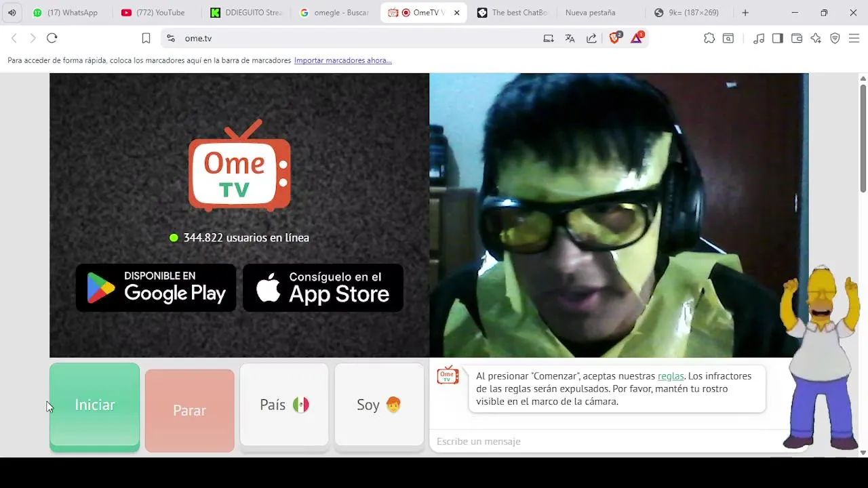
Task: Open the browser hamburger menu
Action: pyautogui.click(x=854, y=39)
